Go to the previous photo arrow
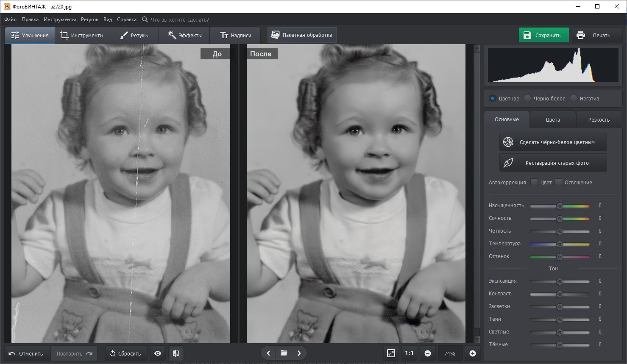 [268, 353]
